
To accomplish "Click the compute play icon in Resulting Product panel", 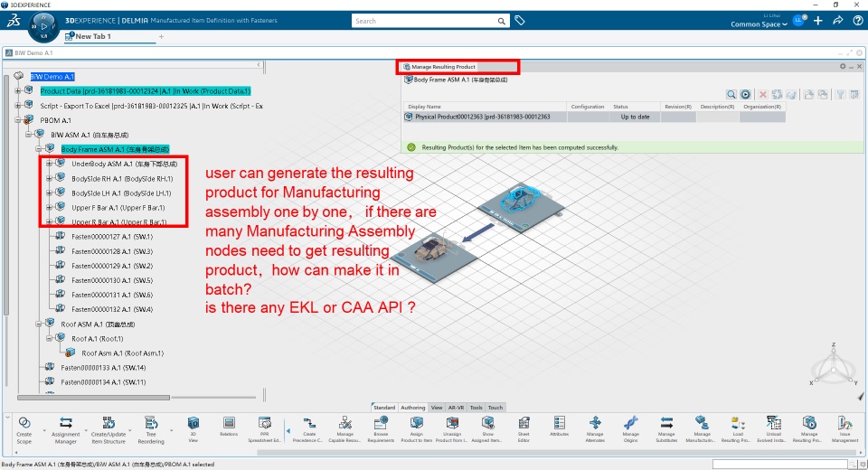I will [x=746, y=95].
